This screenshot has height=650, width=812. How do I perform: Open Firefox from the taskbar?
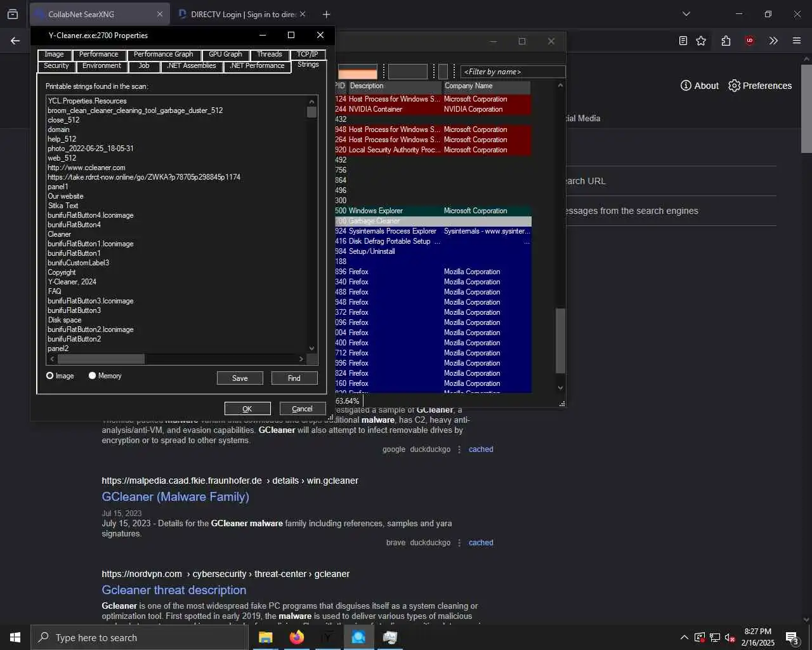coord(296,637)
